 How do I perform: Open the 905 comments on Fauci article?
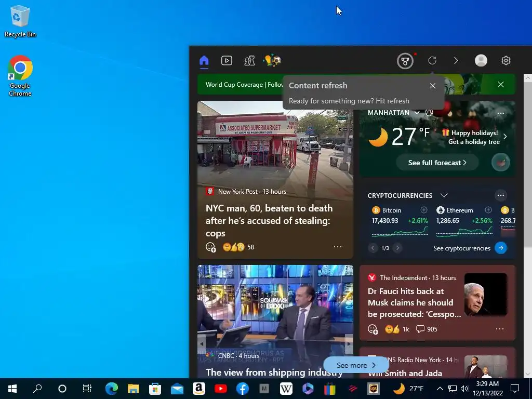coord(427,329)
